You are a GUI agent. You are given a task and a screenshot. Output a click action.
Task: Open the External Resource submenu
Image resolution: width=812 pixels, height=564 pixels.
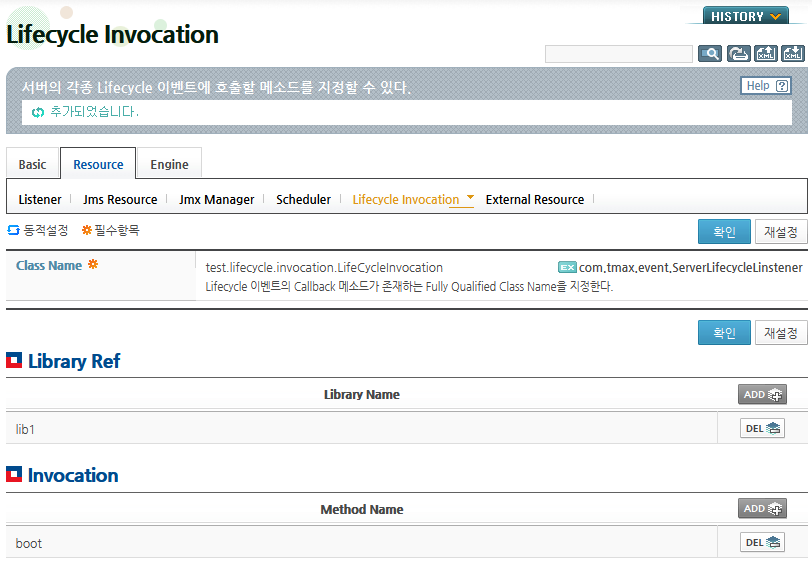point(534,199)
